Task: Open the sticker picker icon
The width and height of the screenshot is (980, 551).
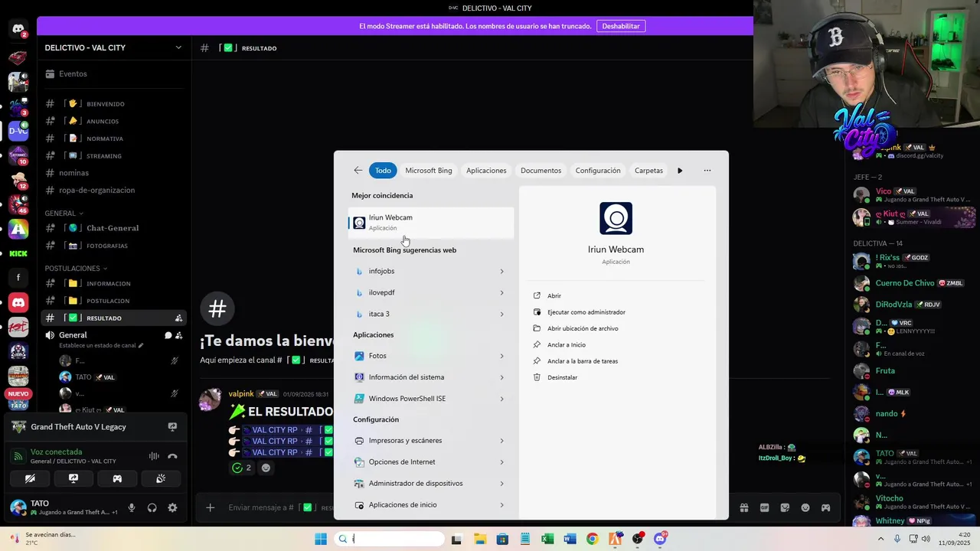Action: (785, 507)
